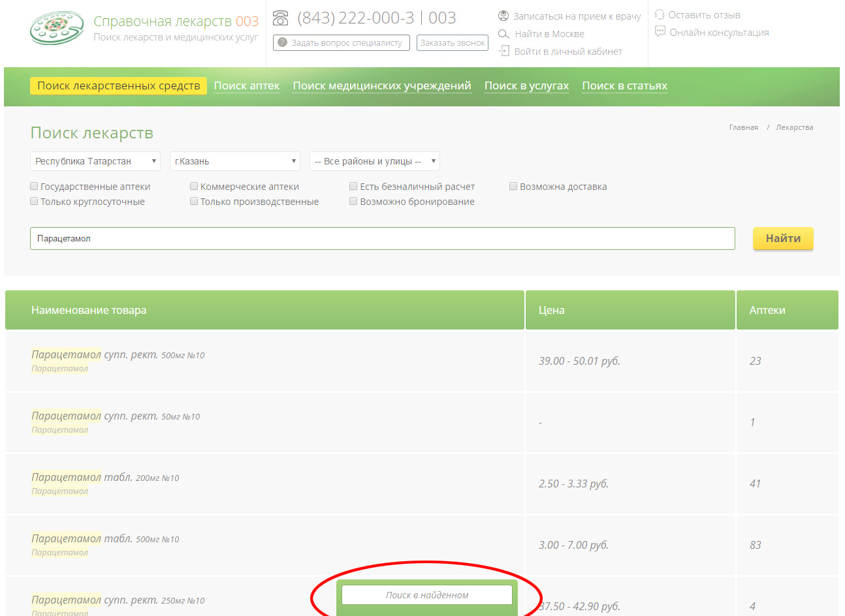Click the login icon for личный кабинет
845x616 pixels.
[503, 51]
